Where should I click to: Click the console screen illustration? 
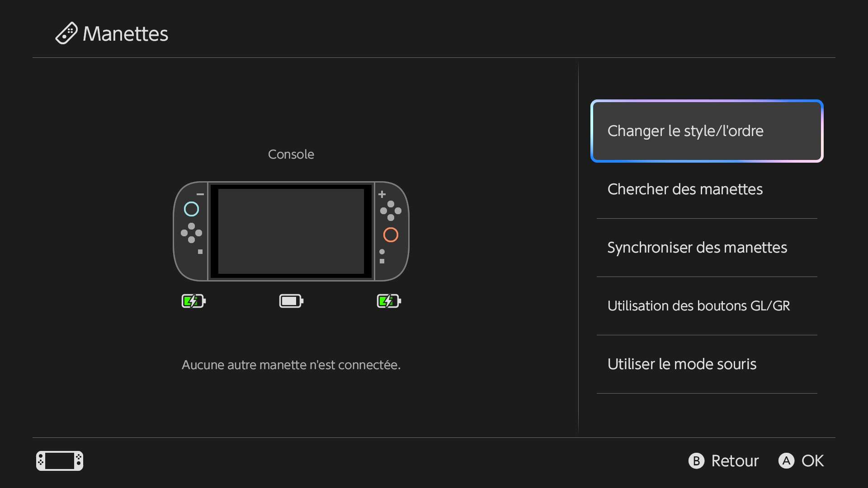(291, 231)
